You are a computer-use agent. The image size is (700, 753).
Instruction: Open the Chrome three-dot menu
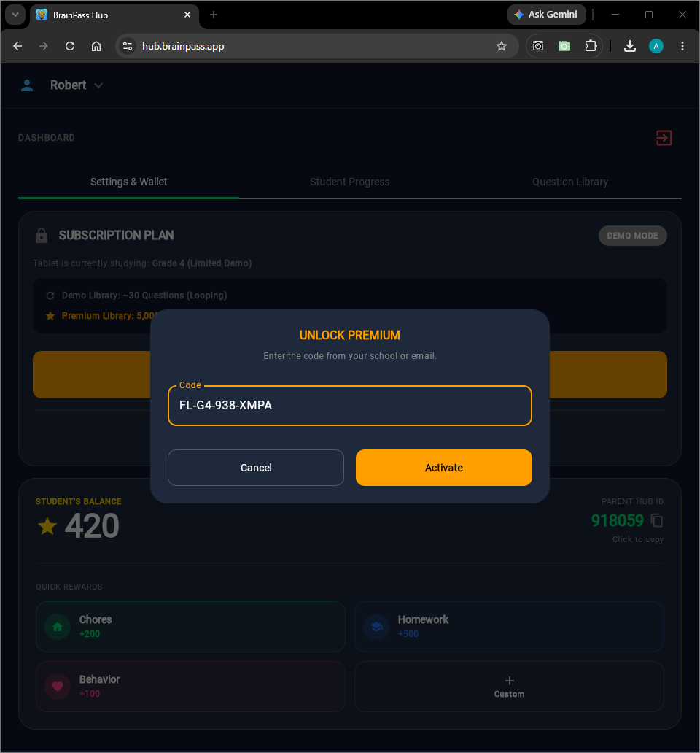[682, 46]
